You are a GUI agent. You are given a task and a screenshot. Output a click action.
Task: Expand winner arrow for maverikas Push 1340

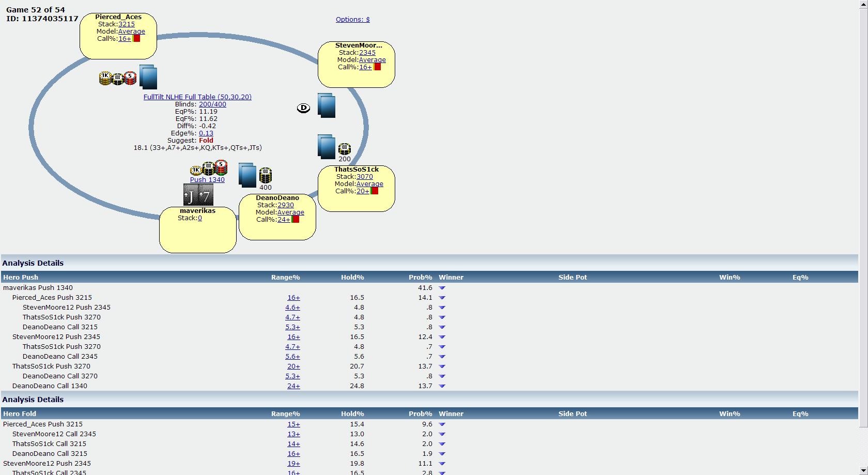(442, 288)
